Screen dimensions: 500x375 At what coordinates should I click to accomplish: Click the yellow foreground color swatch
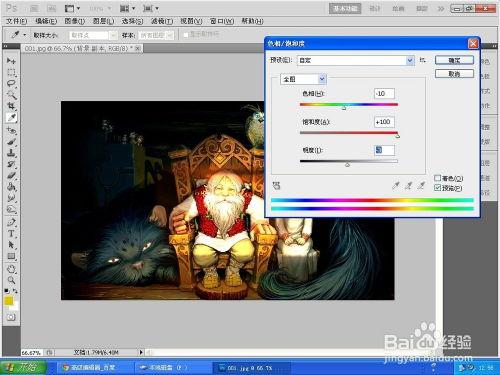pos(9,301)
